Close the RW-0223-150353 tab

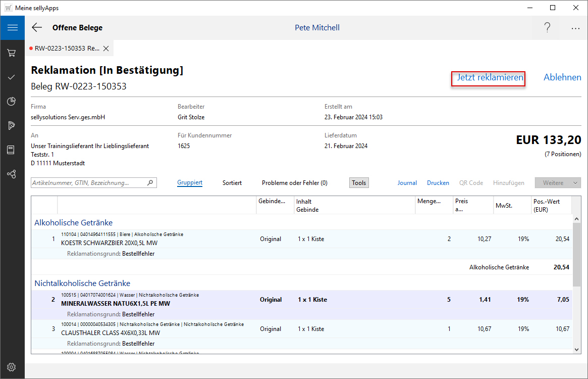[x=106, y=49]
